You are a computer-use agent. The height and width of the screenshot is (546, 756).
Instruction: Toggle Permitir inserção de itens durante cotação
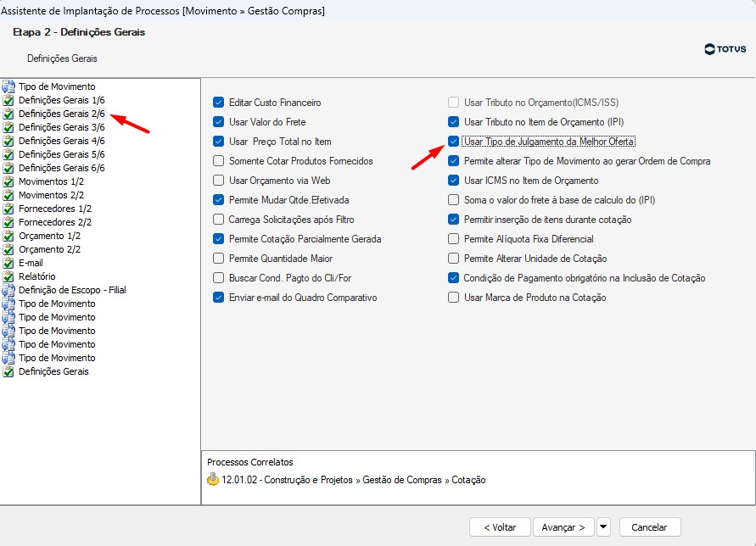pyautogui.click(x=453, y=220)
